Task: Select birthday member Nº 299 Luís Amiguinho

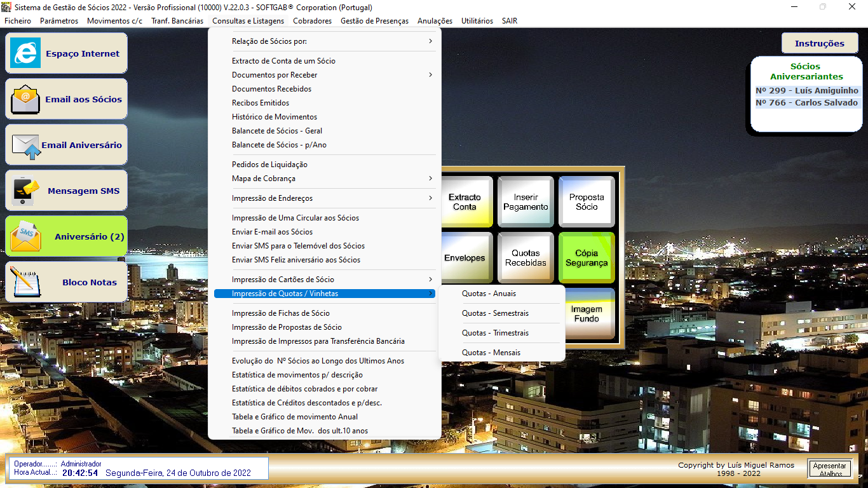Action: pos(806,91)
